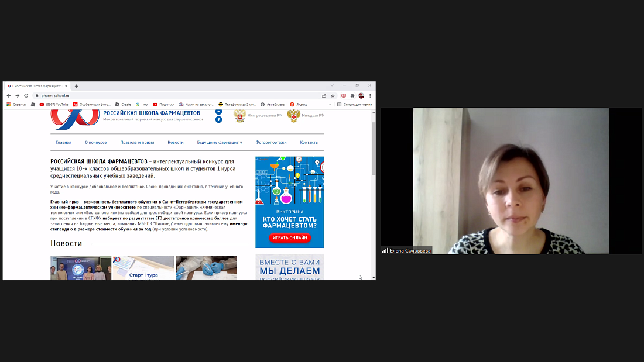The width and height of the screenshot is (644, 362).
Task: Expand the hidden bookmarks overflow chevron
Action: point(330,104)
